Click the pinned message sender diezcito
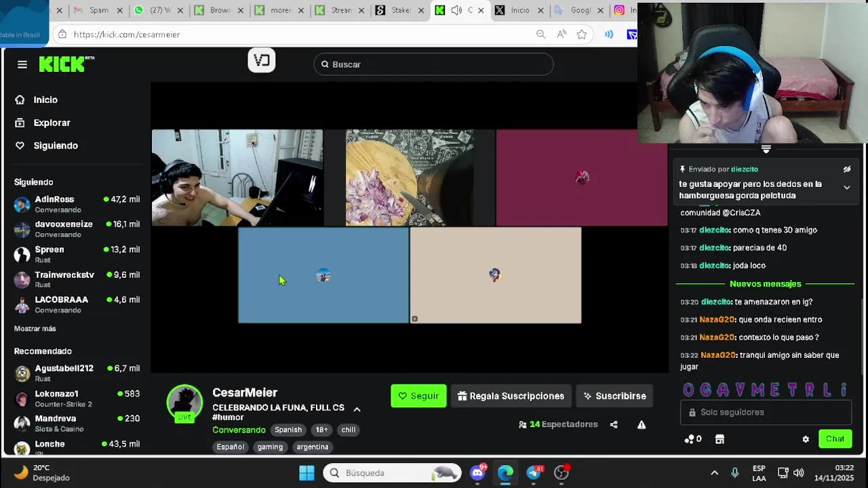 (x=744, y=169)
